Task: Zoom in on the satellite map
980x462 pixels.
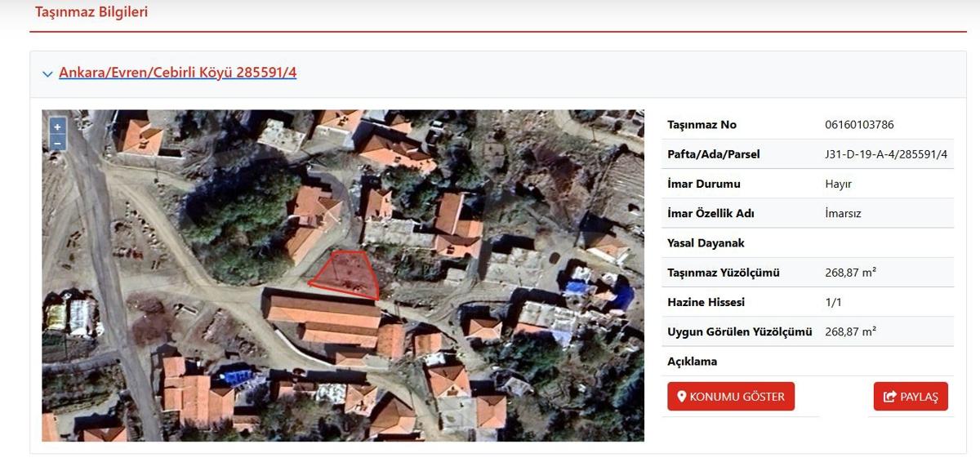Action: [57, 127]
